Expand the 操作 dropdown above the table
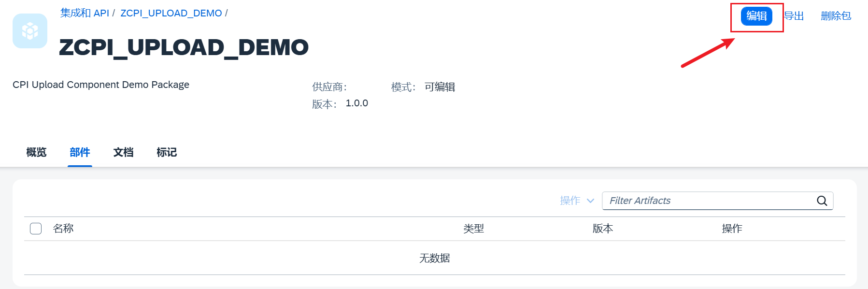868x289 pixels. click(577, 201)
